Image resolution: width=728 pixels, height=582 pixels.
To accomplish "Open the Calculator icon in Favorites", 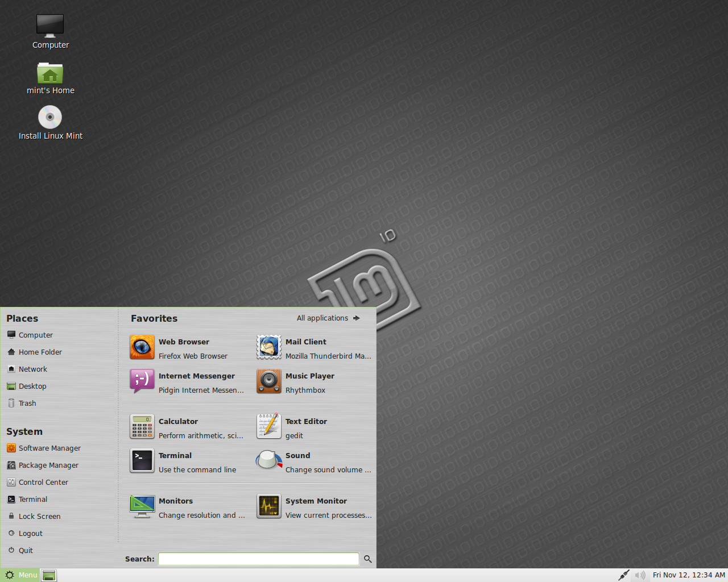I will (142, 427).
